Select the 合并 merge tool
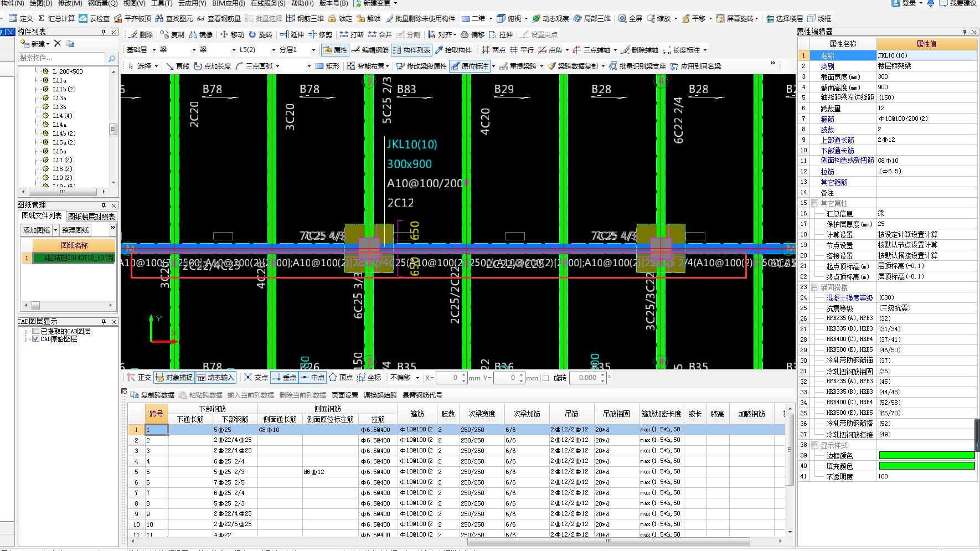980x551 pixels. point(380,34)
